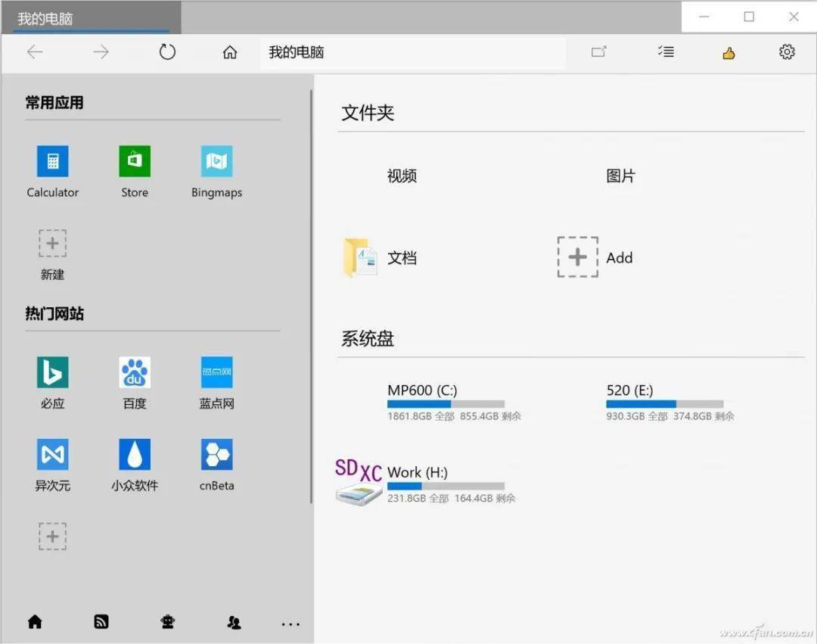Go forward with the right arrow

(x=101, y=52)
